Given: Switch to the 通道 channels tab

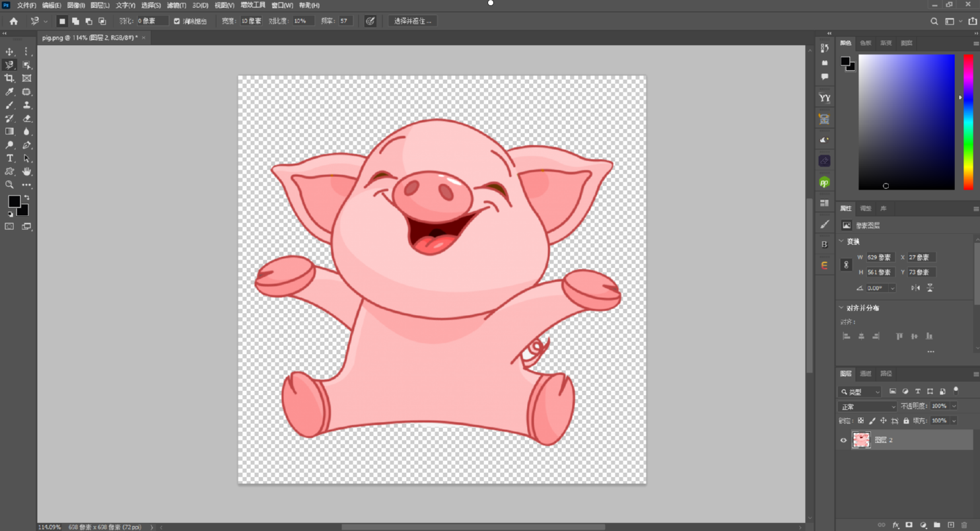Looking at the screenshot, I should pyautogui.click(x=866, y=374).
